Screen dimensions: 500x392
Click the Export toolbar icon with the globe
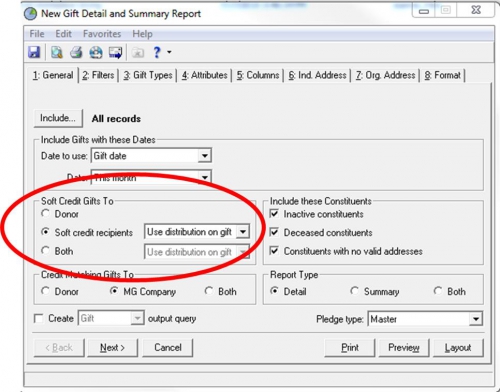tap(96, 52)
